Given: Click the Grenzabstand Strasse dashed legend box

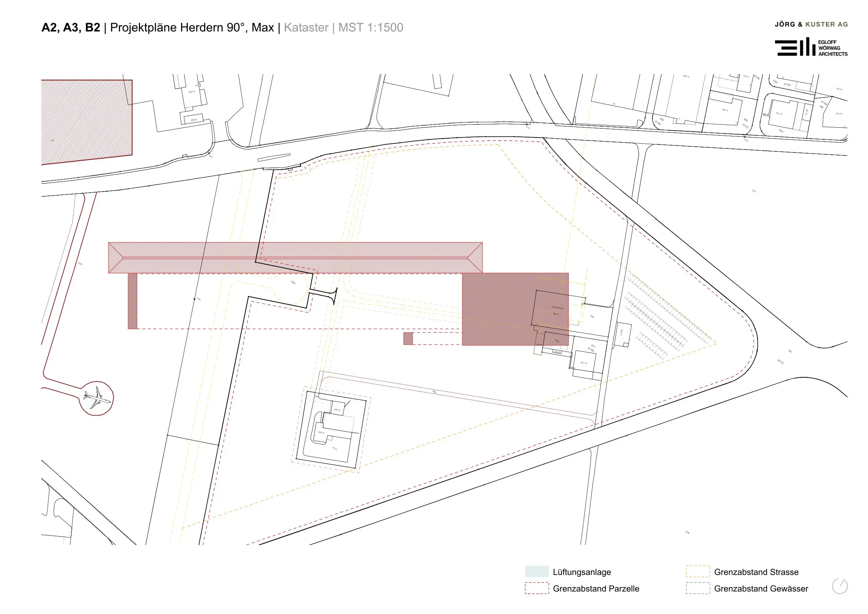Looking at the screenshot, I should (697, 571).
